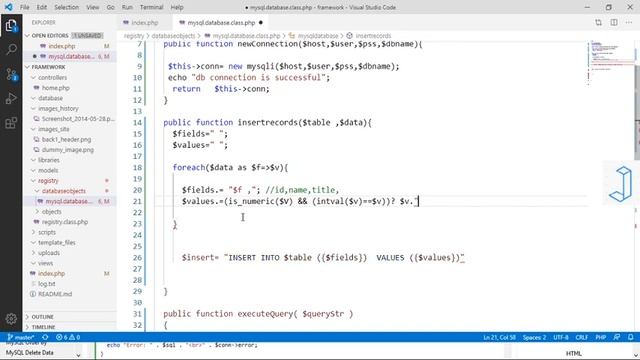Open the Go menu
This screenshot has height=360, width=640.
110,7
